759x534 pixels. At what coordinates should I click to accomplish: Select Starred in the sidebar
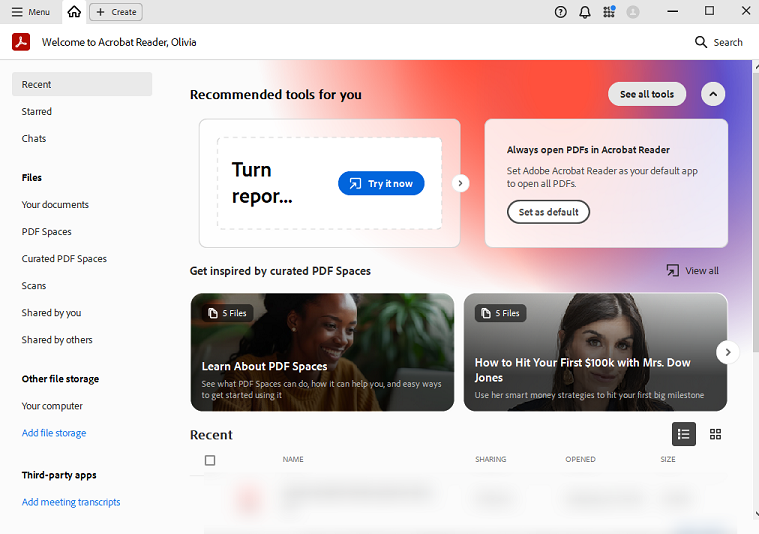pos(36,111)
